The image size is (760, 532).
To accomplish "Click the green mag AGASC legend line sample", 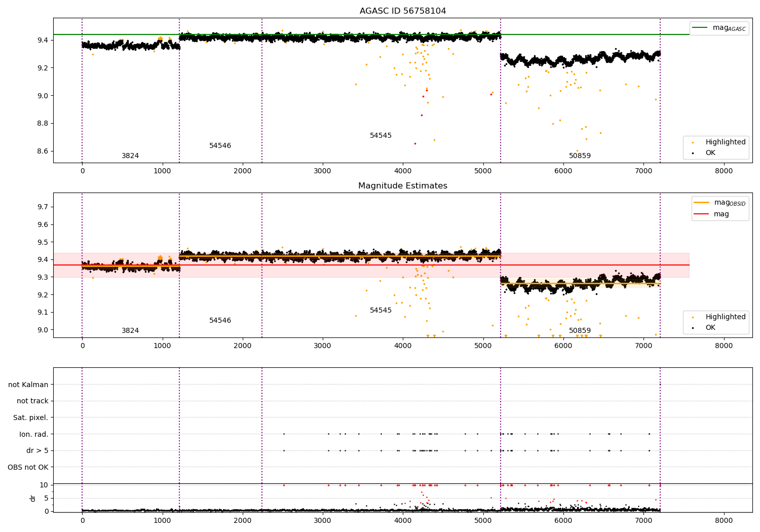I will 700,28.
